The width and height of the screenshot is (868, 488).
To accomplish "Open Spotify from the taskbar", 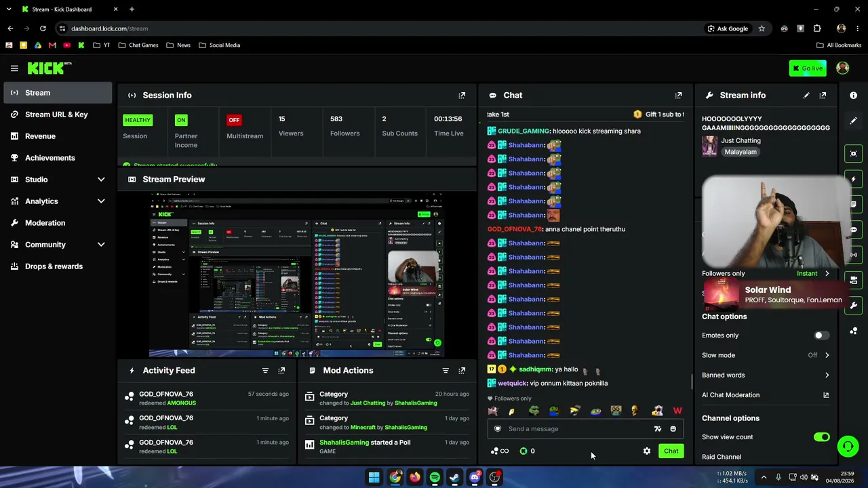I will (435, 478).
